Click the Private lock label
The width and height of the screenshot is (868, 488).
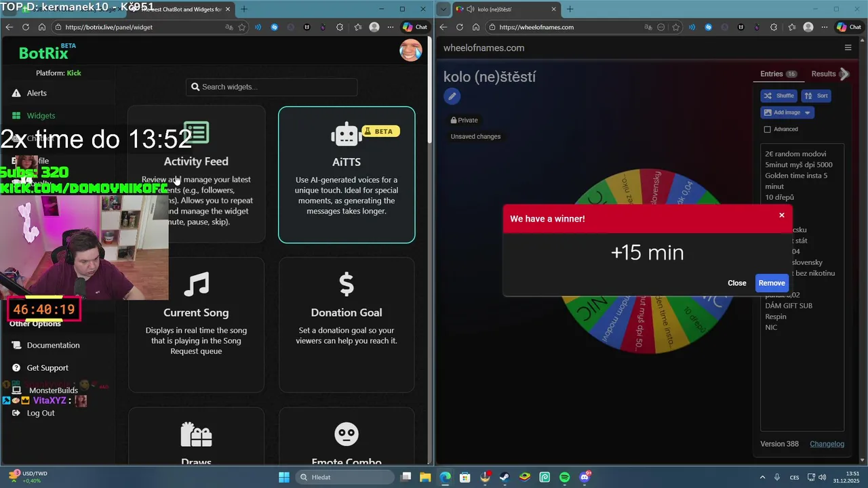(465, 120)
